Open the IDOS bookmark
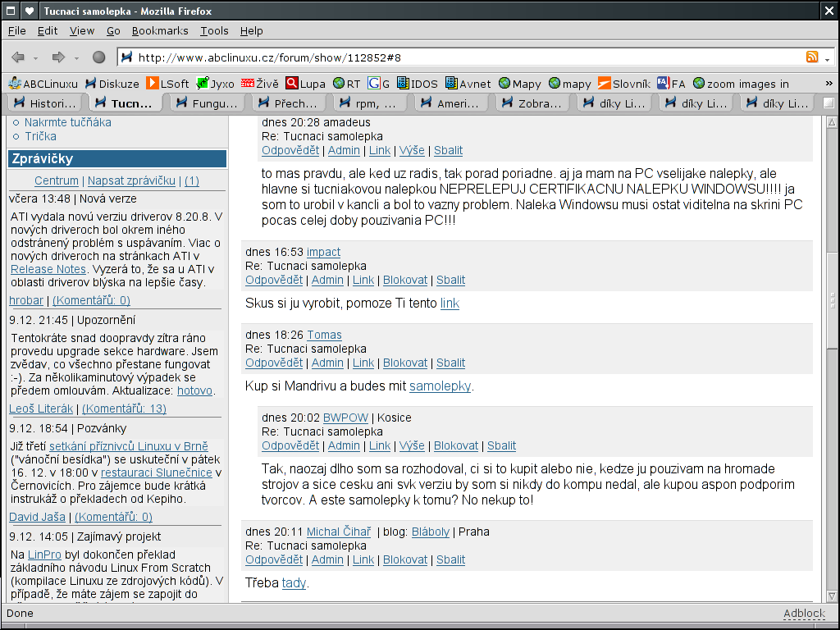 (x=417, y=84)
